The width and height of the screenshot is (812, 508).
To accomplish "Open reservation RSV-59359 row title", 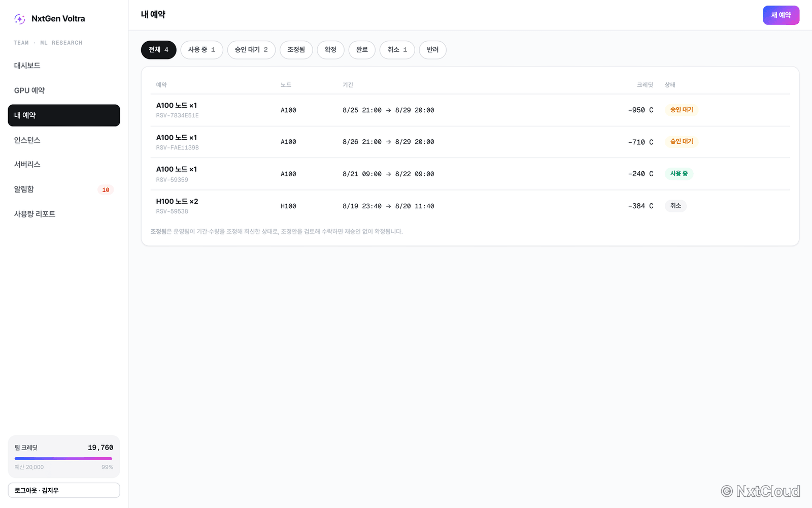I will pyautogui.click(x=177, y=169).
